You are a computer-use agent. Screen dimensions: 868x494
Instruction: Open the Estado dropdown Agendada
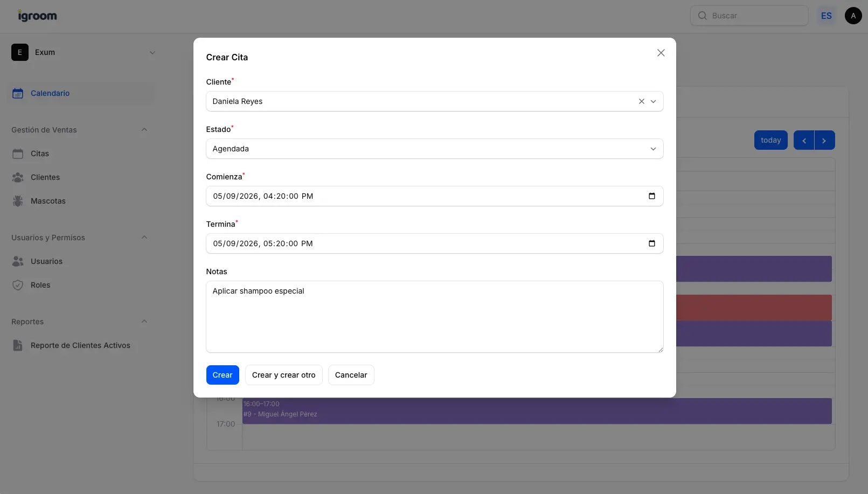click(x=434, y=149)
